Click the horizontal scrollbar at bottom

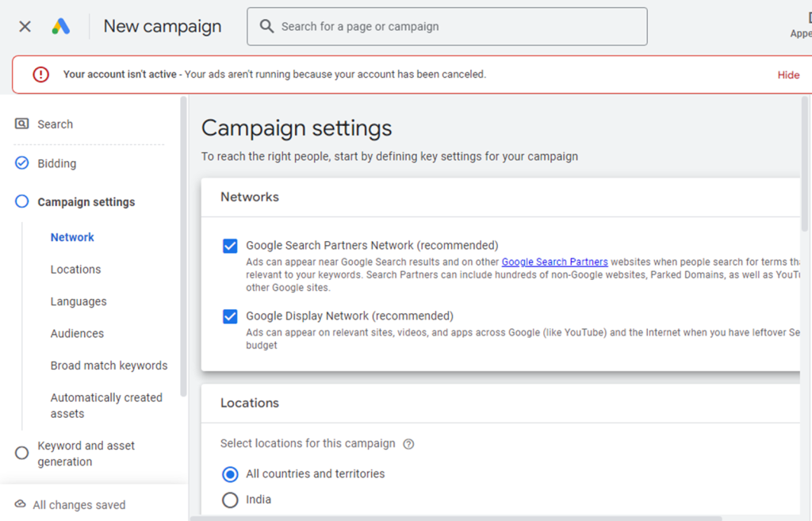coord(456,519)
